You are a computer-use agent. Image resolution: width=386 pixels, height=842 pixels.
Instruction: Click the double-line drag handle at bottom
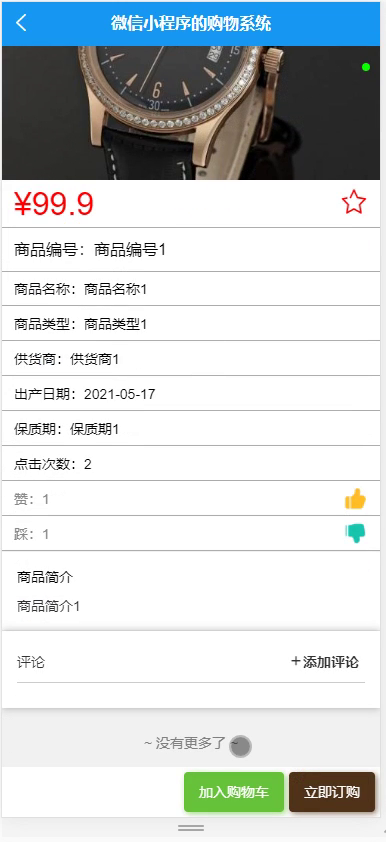[191, 828]
